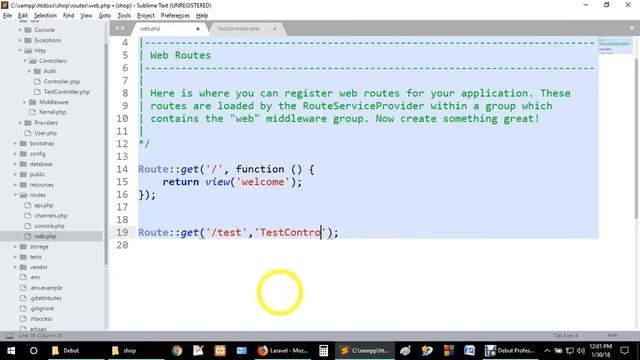This screenshot has width=640, height=360.
Task: Open console.php in the sidebar
Action: click(49, 226)
